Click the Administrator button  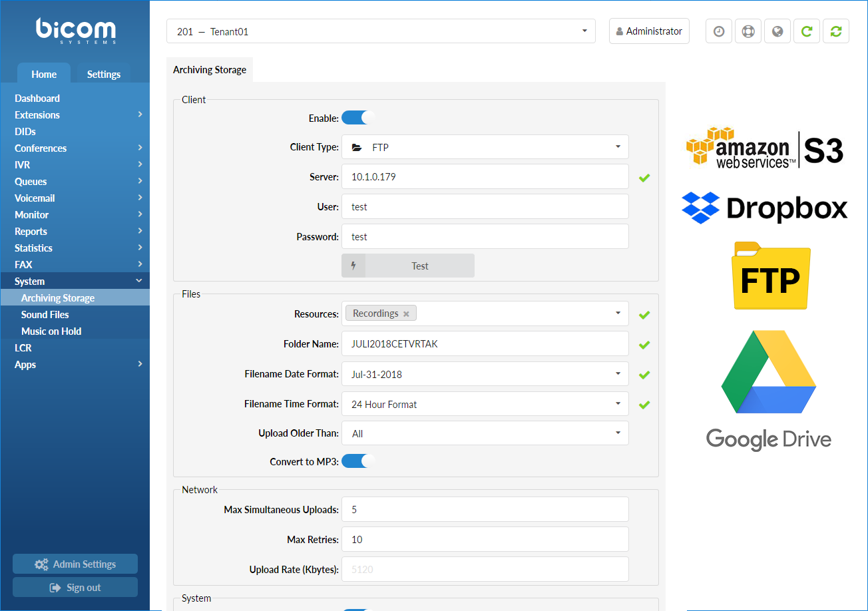pos(649,31)
